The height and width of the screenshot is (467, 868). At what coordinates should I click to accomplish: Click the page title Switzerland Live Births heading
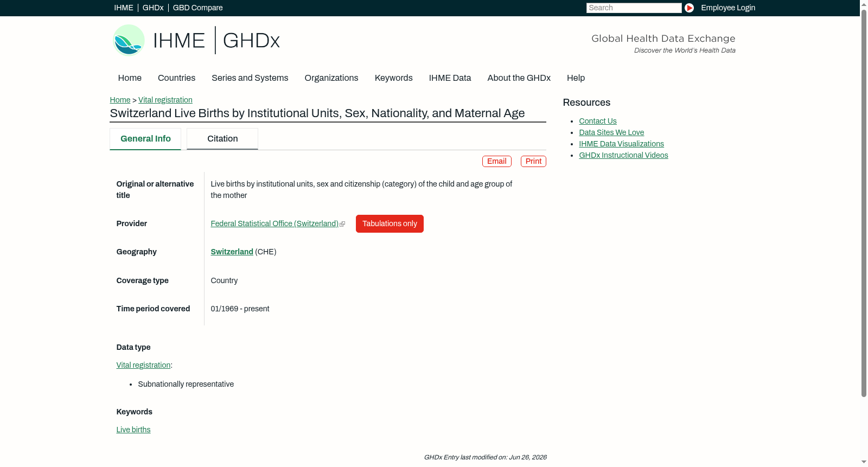[317, 113]
